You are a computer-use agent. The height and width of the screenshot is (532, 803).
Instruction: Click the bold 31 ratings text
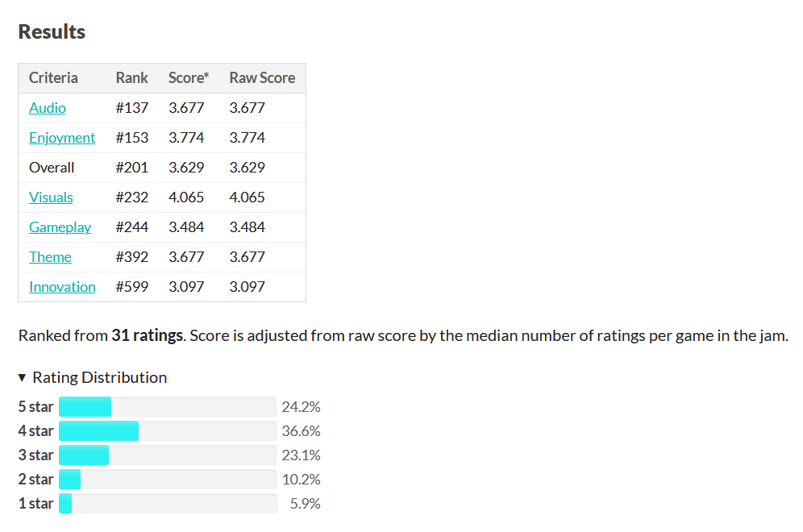[x=148, y=335]
